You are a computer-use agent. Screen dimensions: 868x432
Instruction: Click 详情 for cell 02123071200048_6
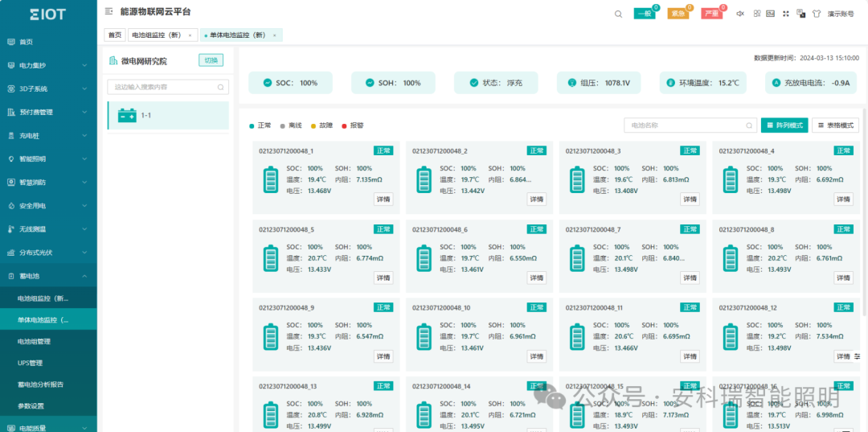point(537,278)
